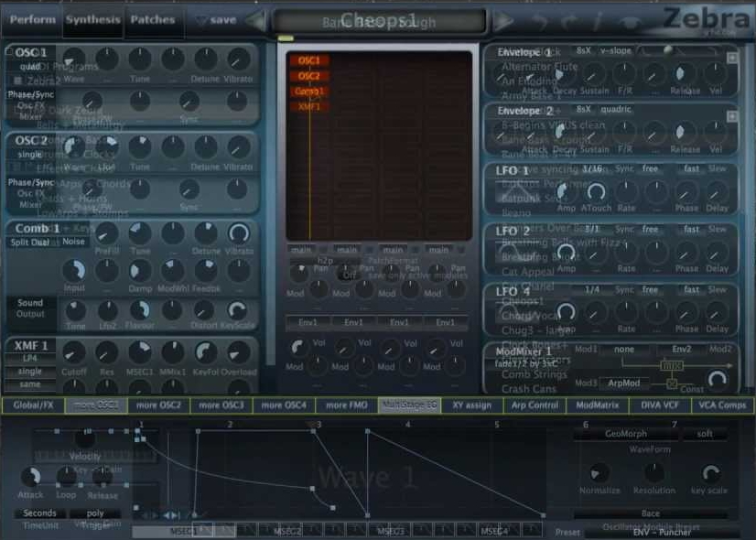Viewport: 756px width, 540px height.
Task: Toggle the LFO 2 Sync switch
Action: coord(624,229)
